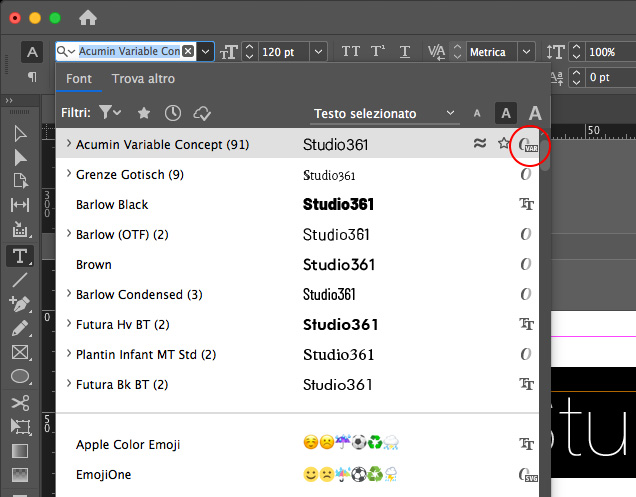Expand Grenze Gotisch font family
Image resolution: width=636 pixels, height=497 pixels.
[69, 173]
